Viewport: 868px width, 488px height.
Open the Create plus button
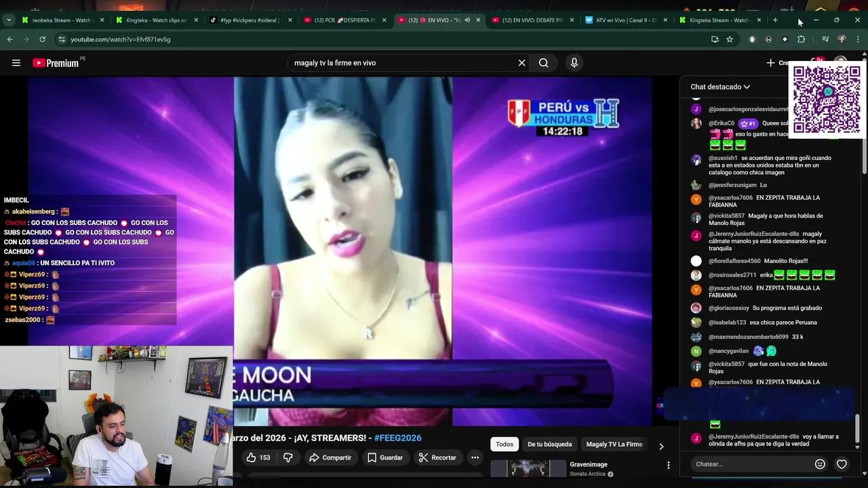click(x=776, y=63)
